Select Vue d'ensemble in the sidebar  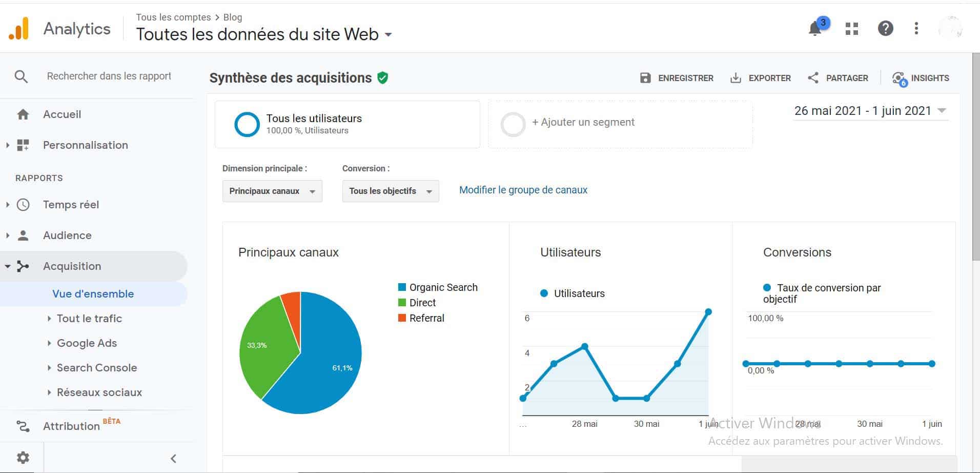(93, 294)
